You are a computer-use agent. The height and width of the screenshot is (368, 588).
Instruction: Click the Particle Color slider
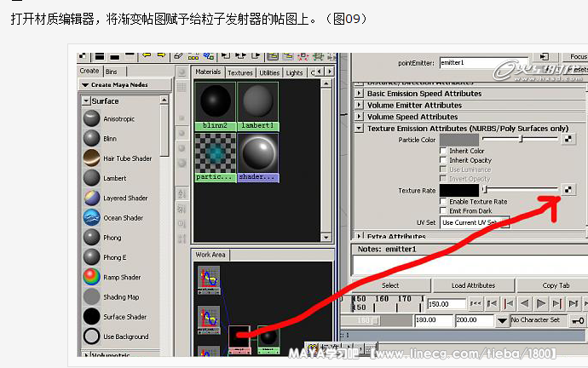(x=520, y=139)
